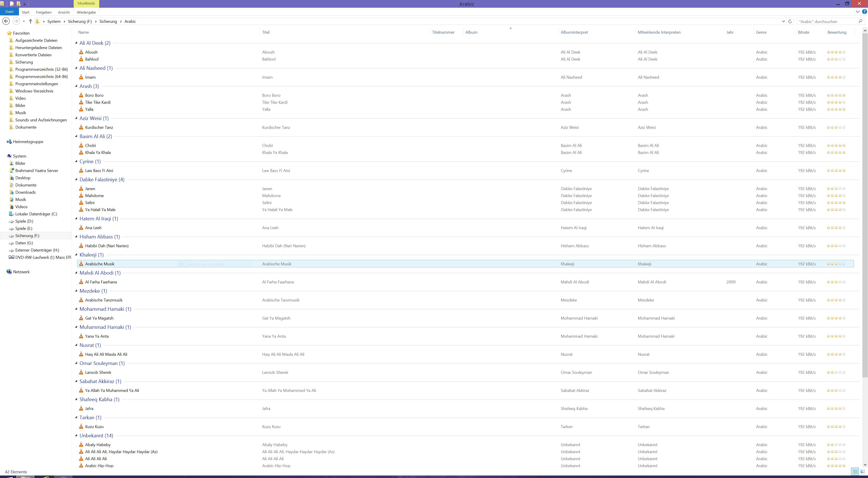The width and height of the screenshot is (868, 478).
Task: Click the DVD-RW-Laufwerk (I:) disc icon
Action: click(x=12, y=257)
